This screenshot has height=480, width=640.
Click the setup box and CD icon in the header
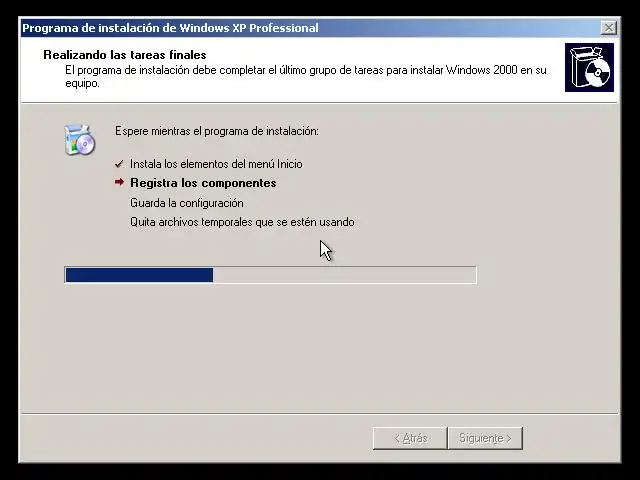589,67
